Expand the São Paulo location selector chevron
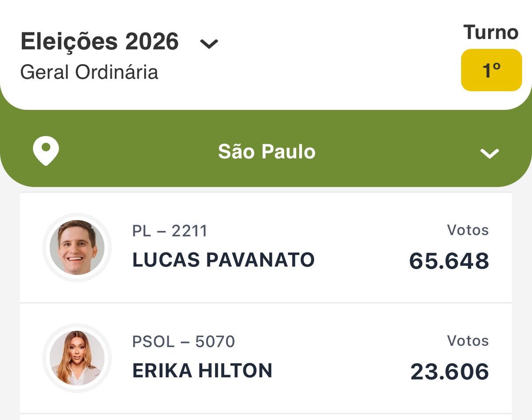This screenshot has height=420, width=532. [x=490, y=153]
